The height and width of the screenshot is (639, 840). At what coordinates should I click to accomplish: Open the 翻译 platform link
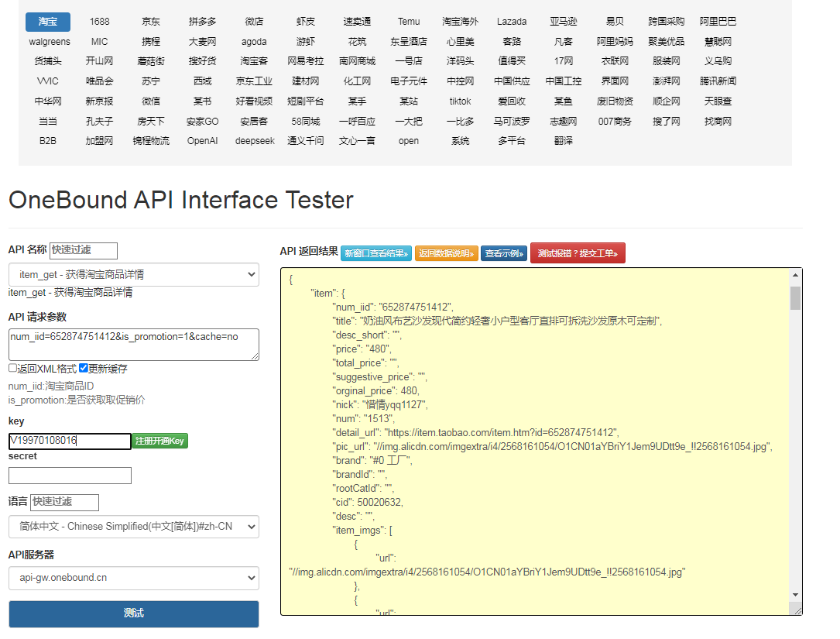pyautogui.click(x=563, y=141)
